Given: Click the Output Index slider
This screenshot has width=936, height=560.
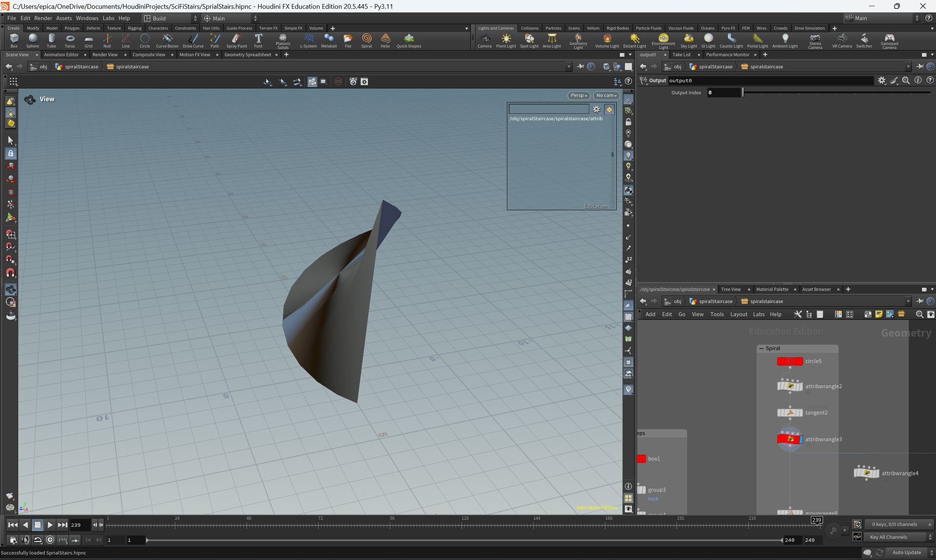Looking at the screenshot, I should pos(837,93).
